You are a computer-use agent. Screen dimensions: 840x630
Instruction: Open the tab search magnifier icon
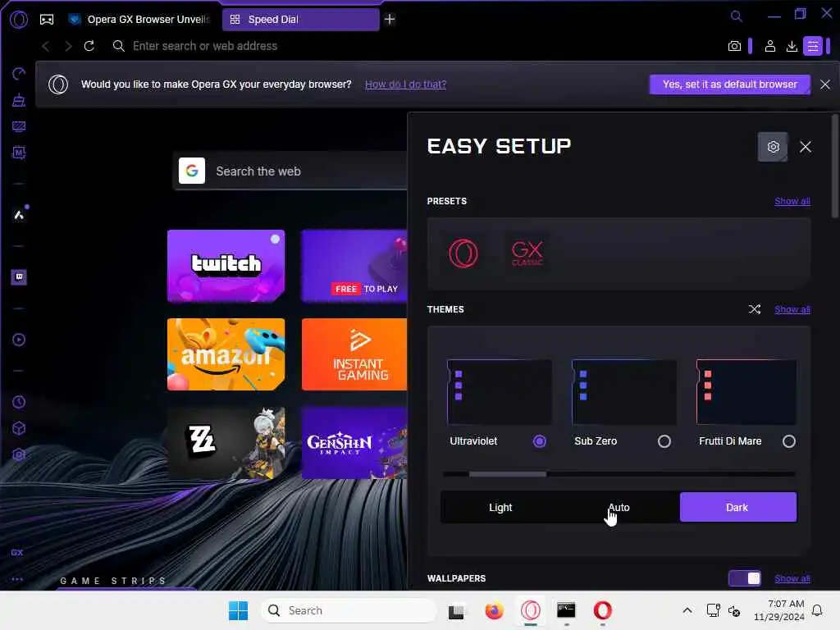(737, 16)
